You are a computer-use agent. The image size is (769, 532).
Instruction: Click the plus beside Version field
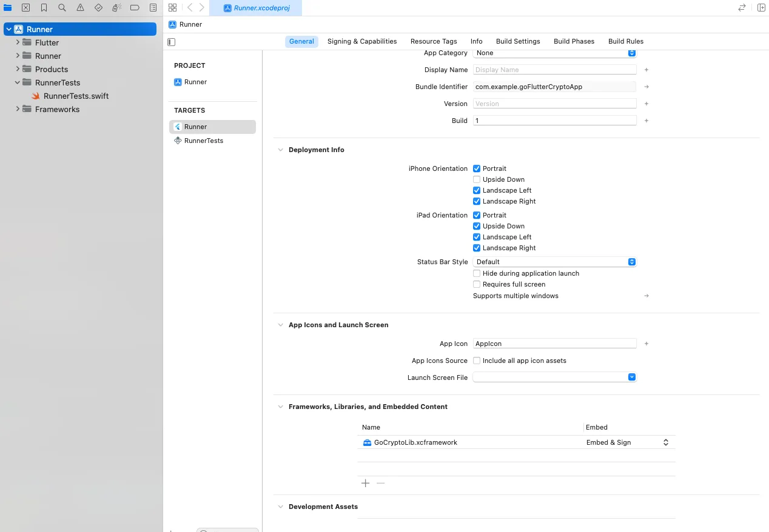pos(646,104)
